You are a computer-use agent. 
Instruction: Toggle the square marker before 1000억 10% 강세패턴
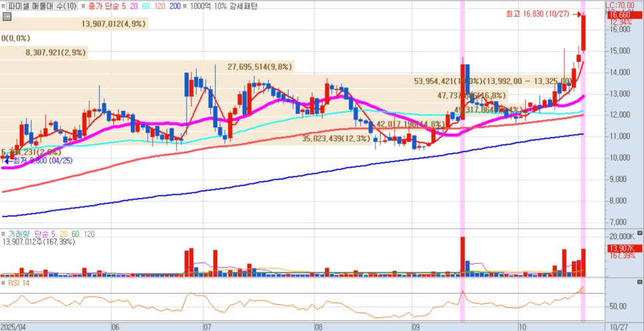[185, 6]
